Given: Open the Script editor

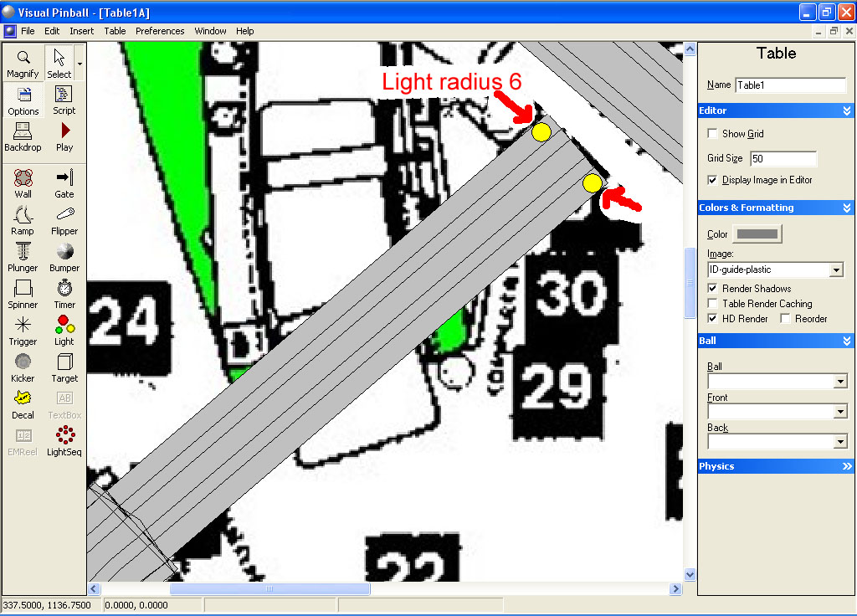Looking at the screenshot, I should click(64, 100).
